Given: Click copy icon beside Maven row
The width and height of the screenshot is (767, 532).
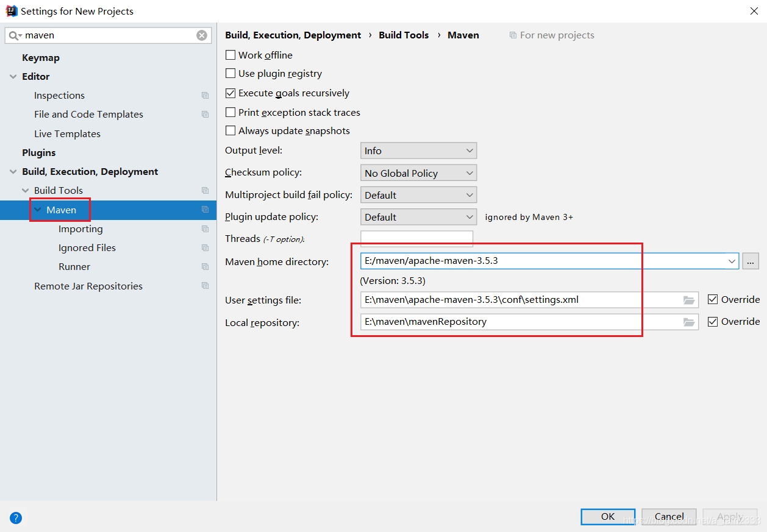Looking at the screenshot, I should [x=205, y=210].
